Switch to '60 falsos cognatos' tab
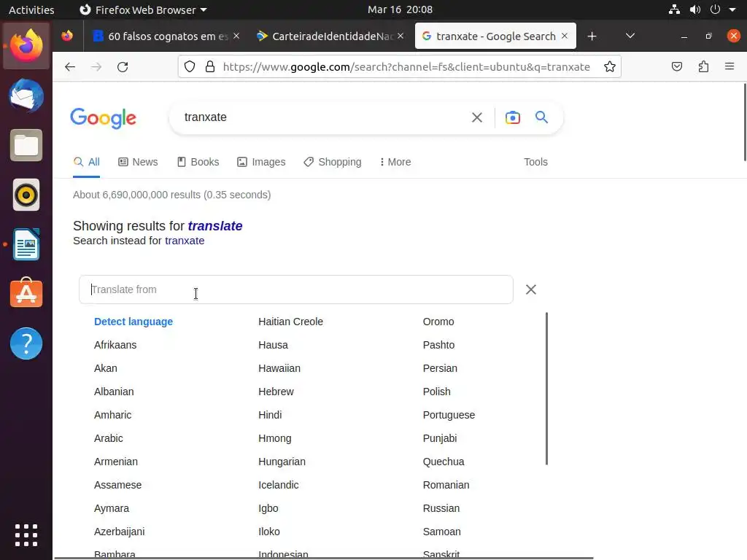 [168, 36]
